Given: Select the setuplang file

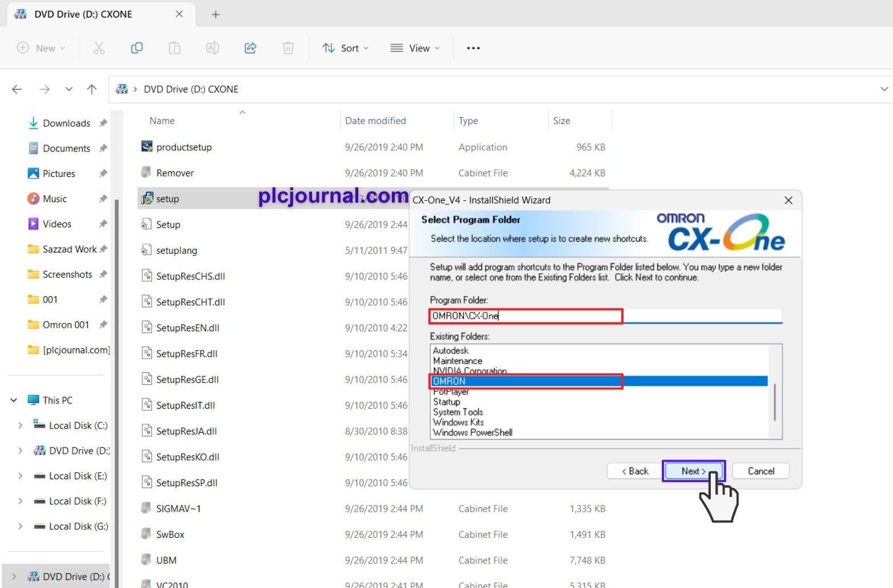Looking at the screenshot, I should tap(177, 250).
